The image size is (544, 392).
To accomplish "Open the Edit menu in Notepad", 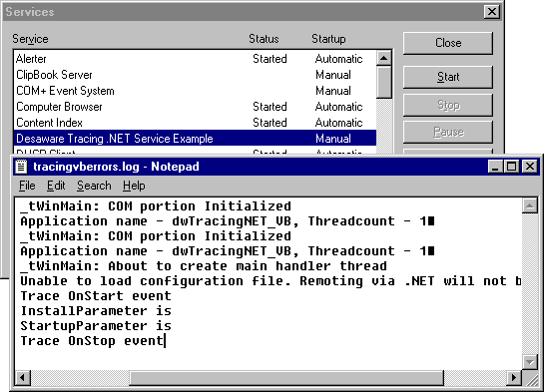I will pos(56,186).
